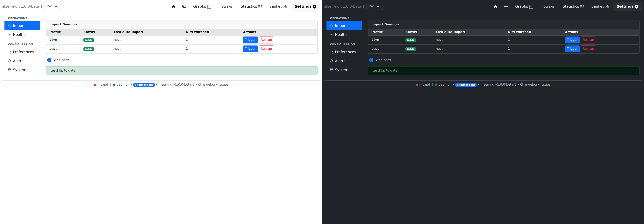644x224 pixels.
Task: Click nfsen-ng brand title in dark navbar
Action: (x=344, y=7)
